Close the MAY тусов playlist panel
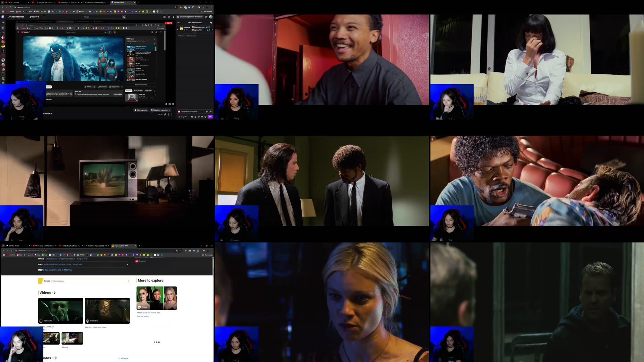This screenshot has width=644, height=362. [155, 39]
